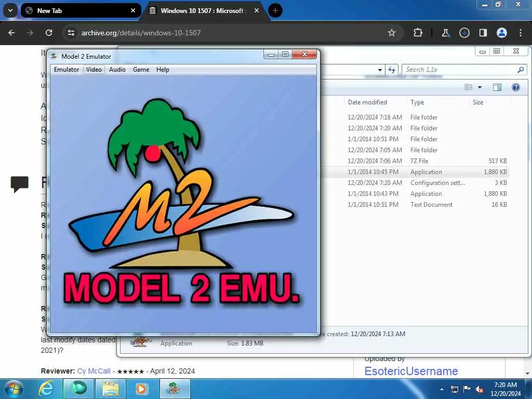Click the archive.org address bar URL
This screenshot has height=399, width=532.
pyautogui.click(x=141, y=33)
